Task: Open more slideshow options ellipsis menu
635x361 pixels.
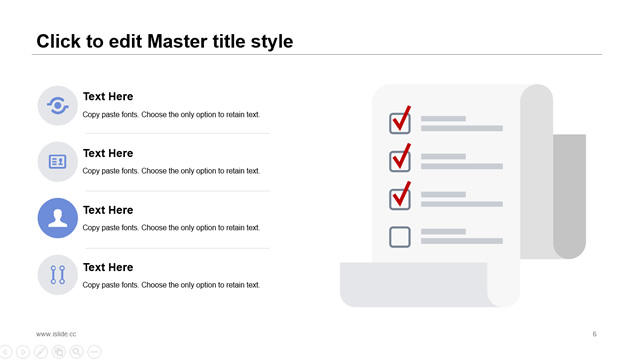Action: [94, 352]
